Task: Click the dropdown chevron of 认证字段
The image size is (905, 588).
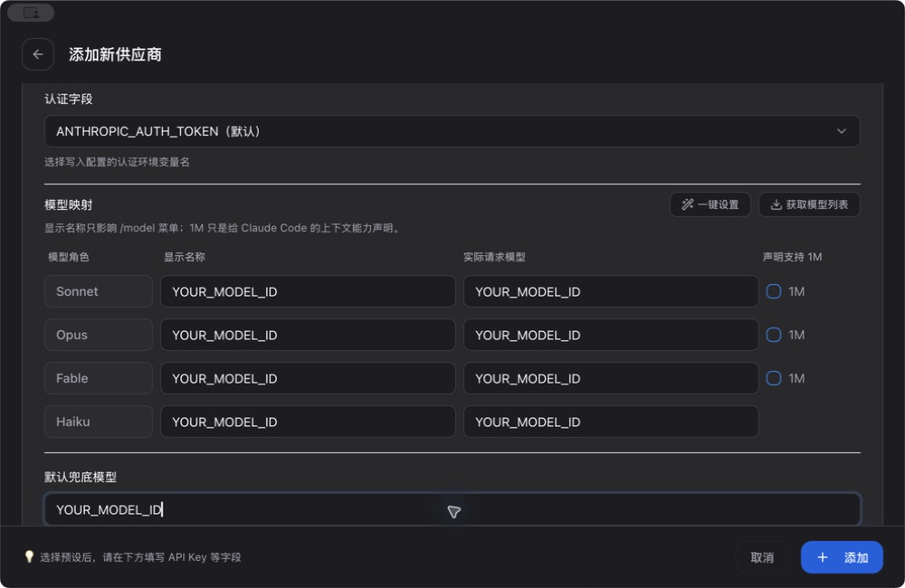Action: click(842, 131)
